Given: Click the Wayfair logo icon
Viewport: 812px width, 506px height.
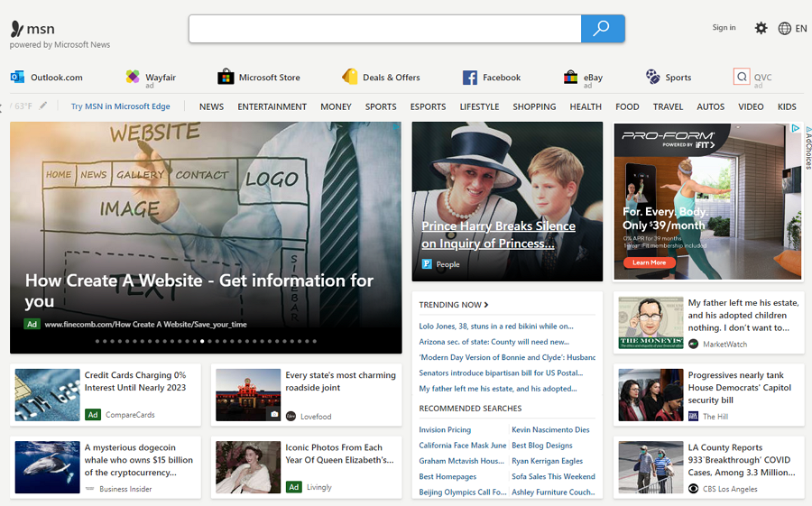Looking at the screenshot, I should pos(133,77).
